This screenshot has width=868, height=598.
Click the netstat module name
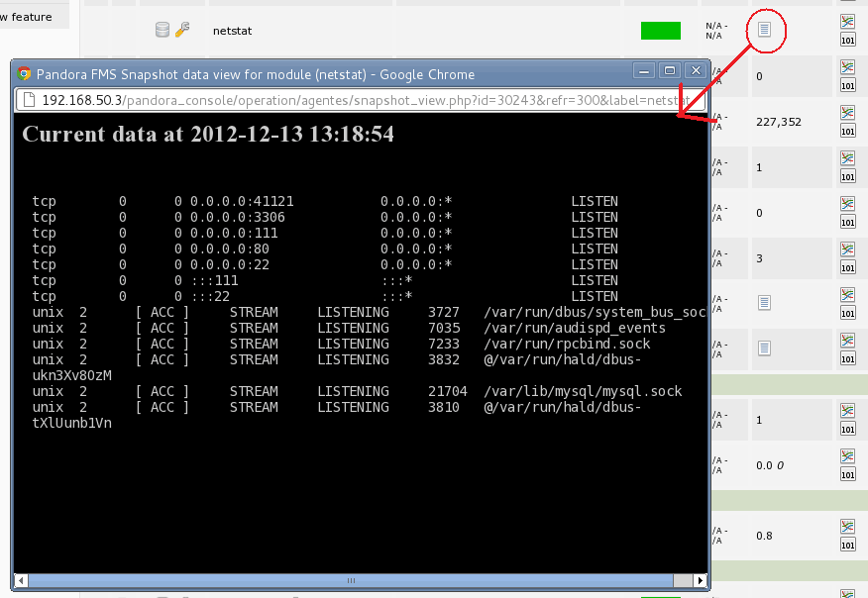pyautogui.click(x=232, y=31)
